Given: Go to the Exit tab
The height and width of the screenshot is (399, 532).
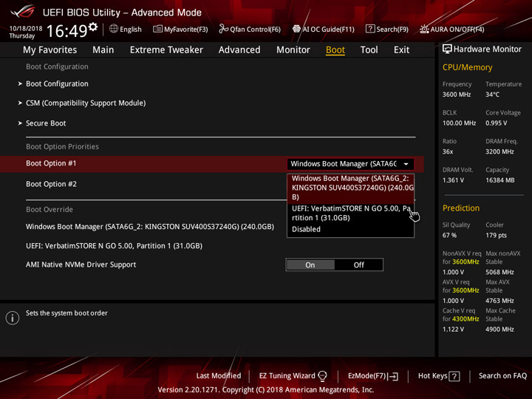Looking at the screenshot, I should pos(401,50).
